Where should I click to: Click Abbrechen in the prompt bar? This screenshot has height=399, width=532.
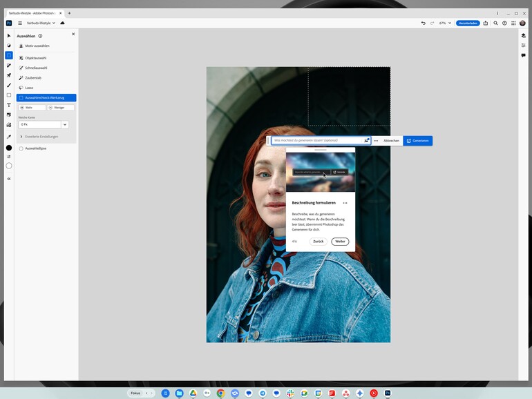coord(391,141)
